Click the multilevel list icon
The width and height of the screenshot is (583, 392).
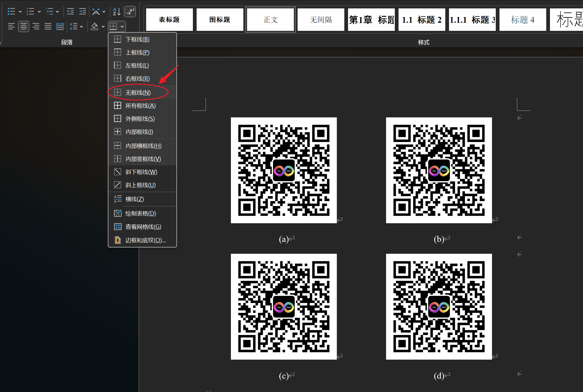click(49, 12)
